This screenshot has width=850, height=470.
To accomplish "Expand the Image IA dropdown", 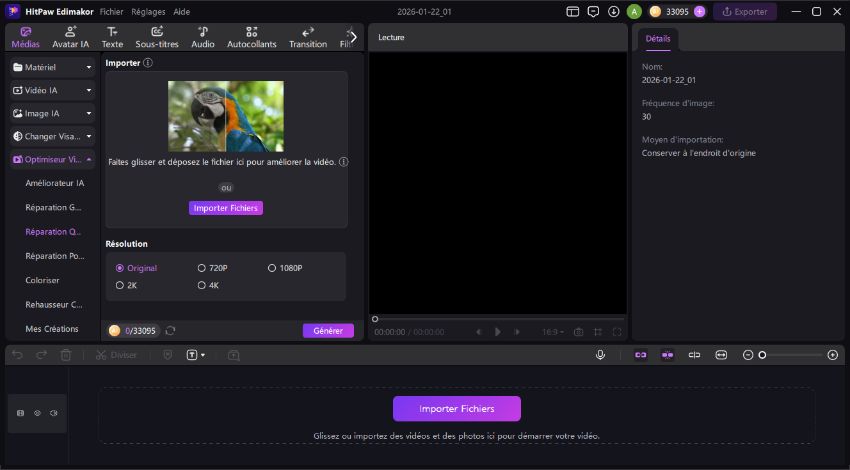I will point(52,113).
